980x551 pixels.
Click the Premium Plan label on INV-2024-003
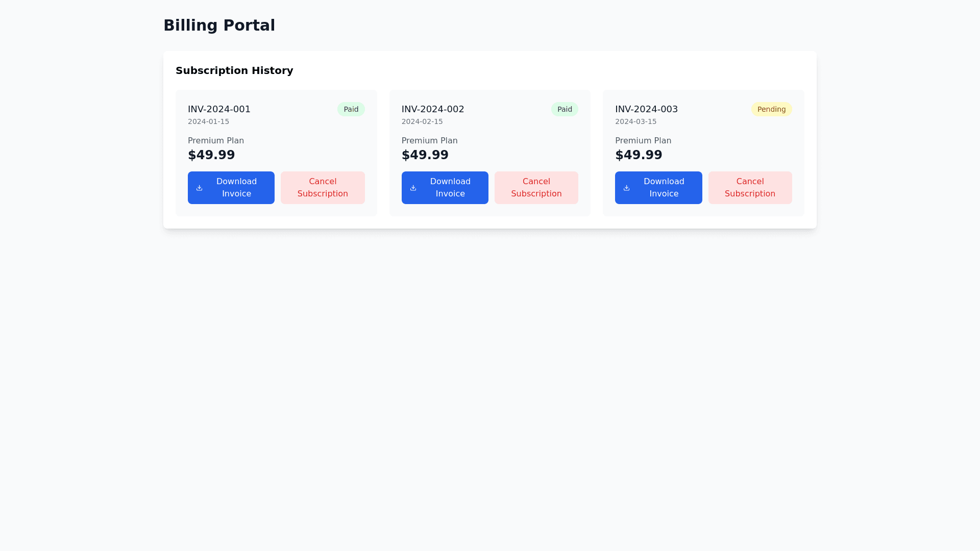[643, 140]
